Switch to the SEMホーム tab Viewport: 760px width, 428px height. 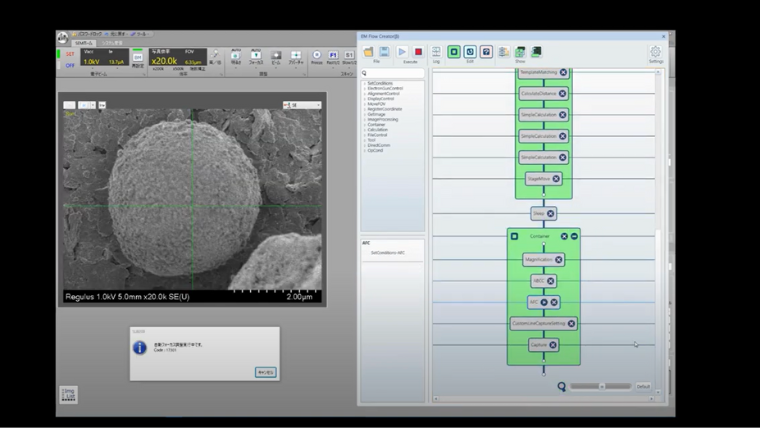tap(83, 43)
